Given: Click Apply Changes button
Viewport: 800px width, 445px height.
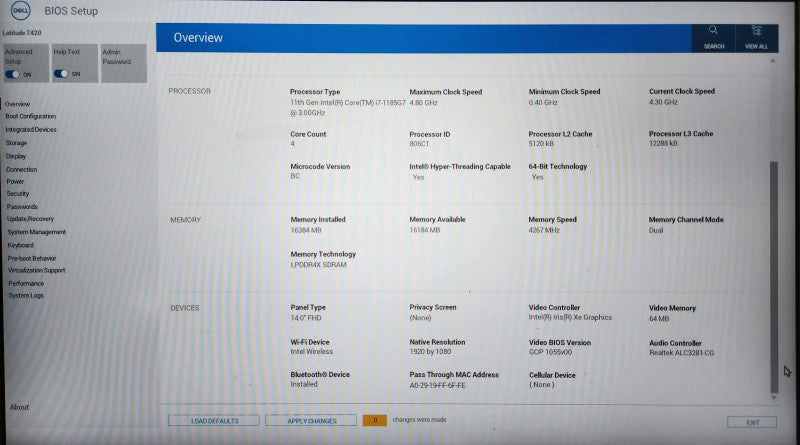Looking at the screenshot, I should pos(311,421).
